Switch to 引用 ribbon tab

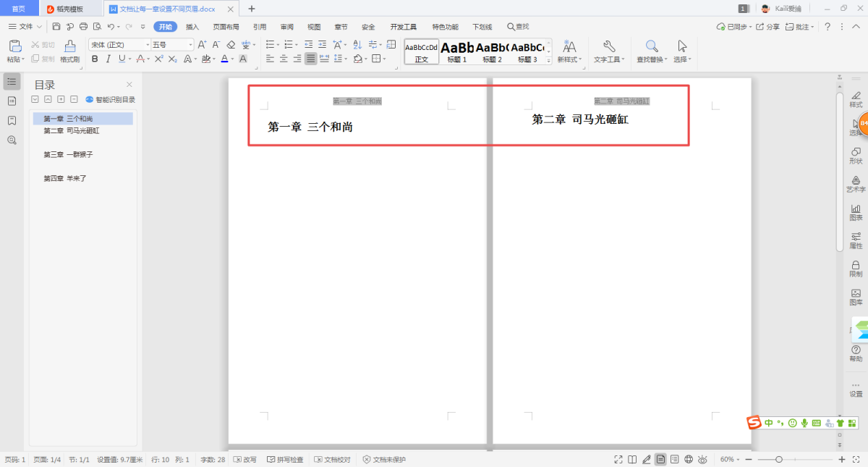(x=260, y=27)
